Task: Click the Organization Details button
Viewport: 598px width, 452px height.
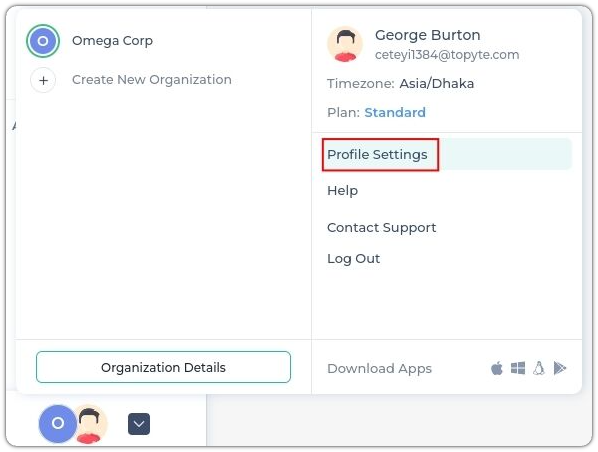Action: [163, 367]
